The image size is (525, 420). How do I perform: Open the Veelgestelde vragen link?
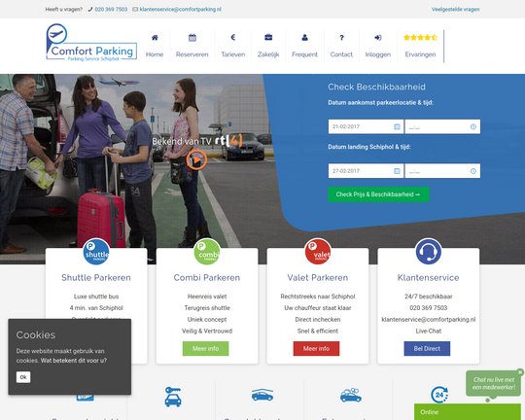tap(455, 10)
